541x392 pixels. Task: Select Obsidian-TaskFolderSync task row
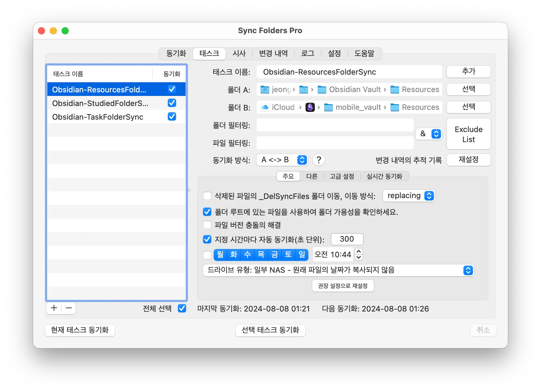pos(116,117)
